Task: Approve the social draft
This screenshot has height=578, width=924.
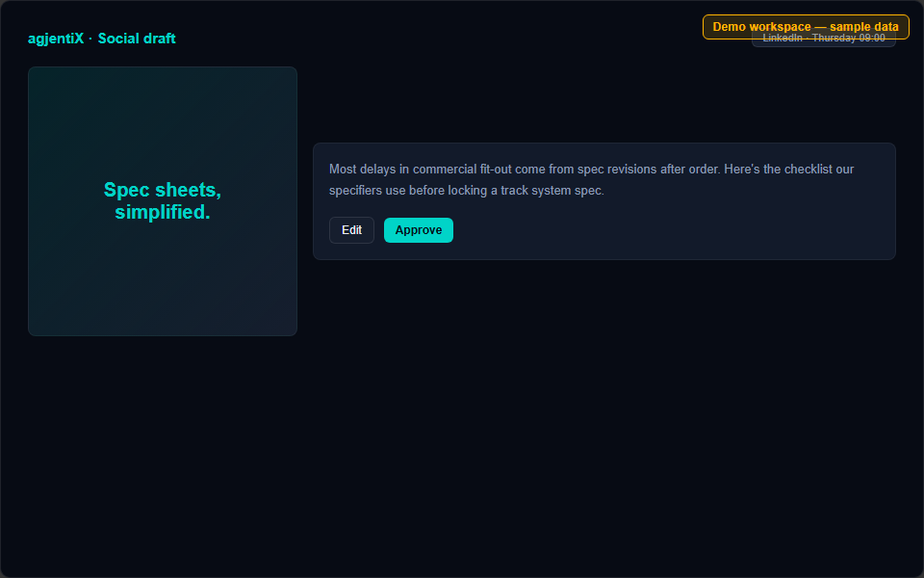Action: (419, 230)
